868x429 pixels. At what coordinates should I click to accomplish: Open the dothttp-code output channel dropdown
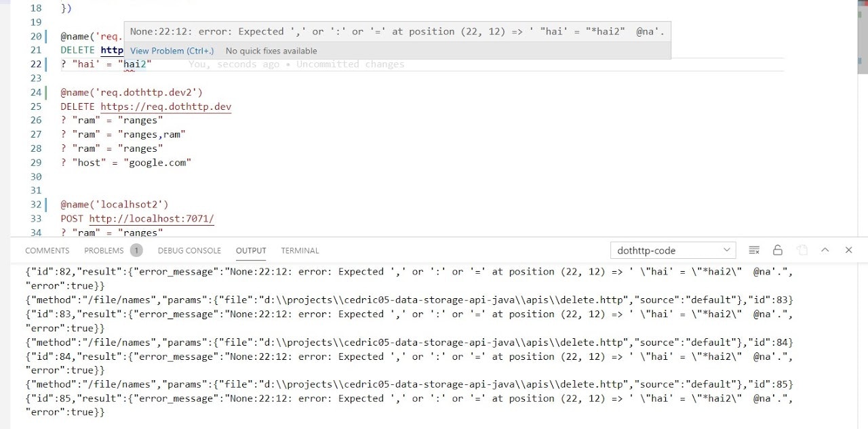[673, 250]
